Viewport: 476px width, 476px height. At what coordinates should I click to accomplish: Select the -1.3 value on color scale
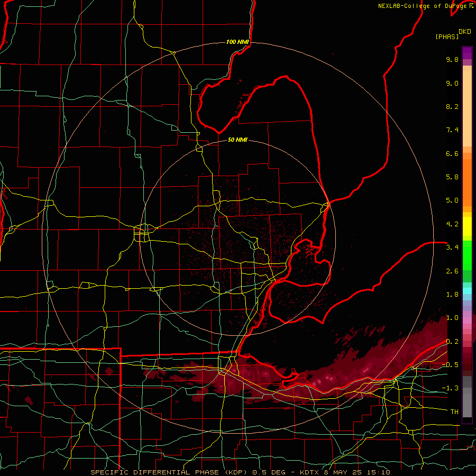click(450, 388)
